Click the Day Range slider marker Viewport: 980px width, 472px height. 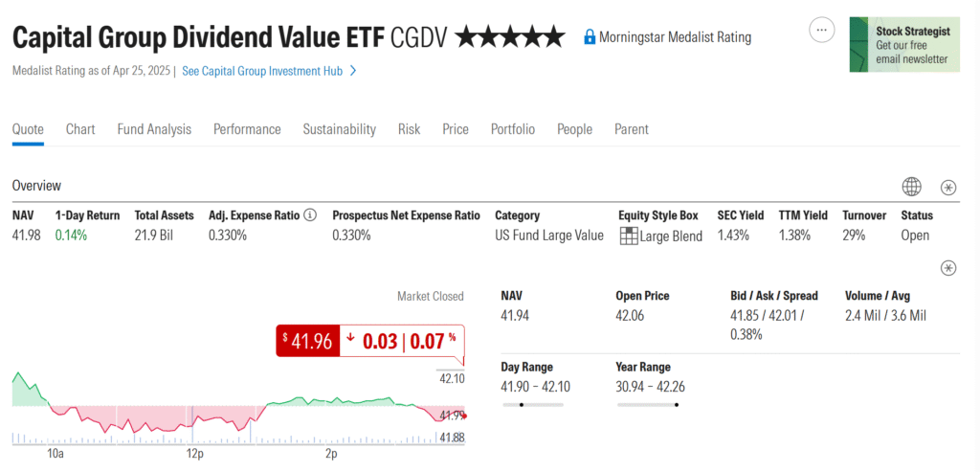522,405
